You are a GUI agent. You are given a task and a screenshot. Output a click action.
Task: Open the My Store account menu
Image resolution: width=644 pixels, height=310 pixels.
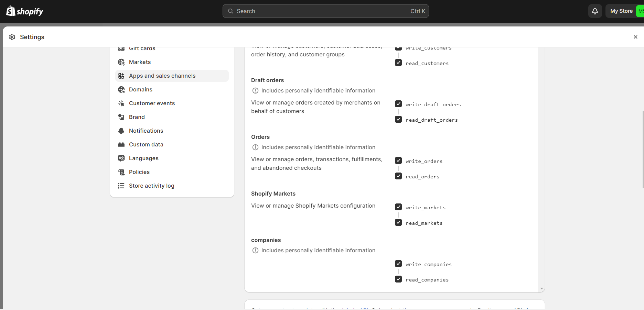(621, 11)
